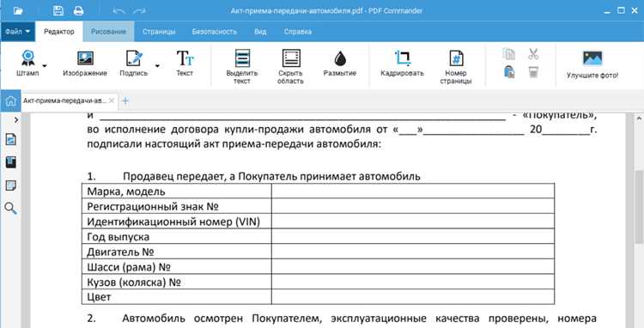Switch to the Редактор tab
Image resolution: width=644 pixels, height=328 pixels.
point(59,32)
